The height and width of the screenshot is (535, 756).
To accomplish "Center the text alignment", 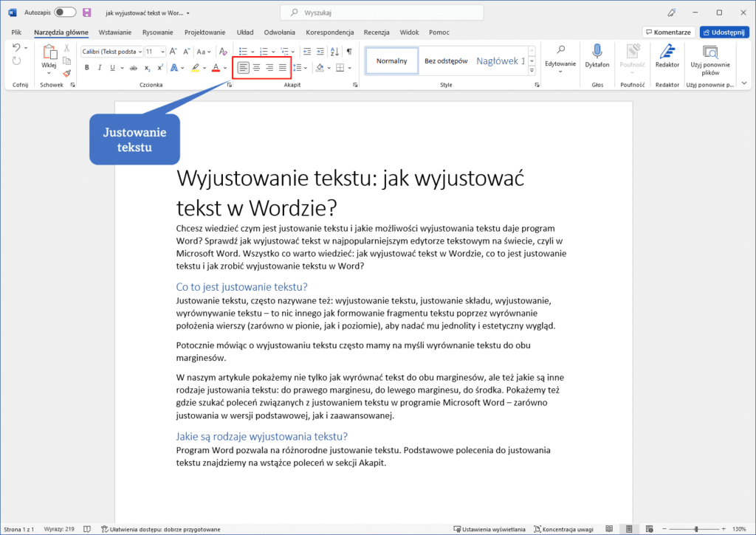I will (x=256, y=67).
